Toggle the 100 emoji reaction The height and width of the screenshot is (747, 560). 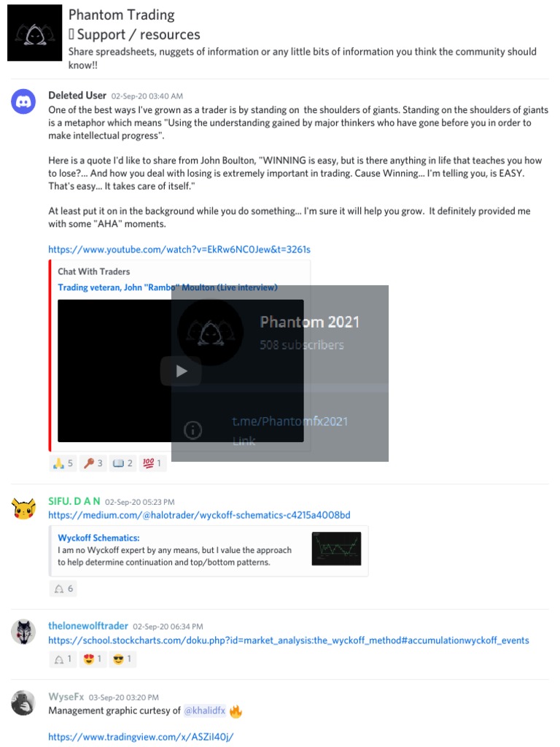(152, 463)
